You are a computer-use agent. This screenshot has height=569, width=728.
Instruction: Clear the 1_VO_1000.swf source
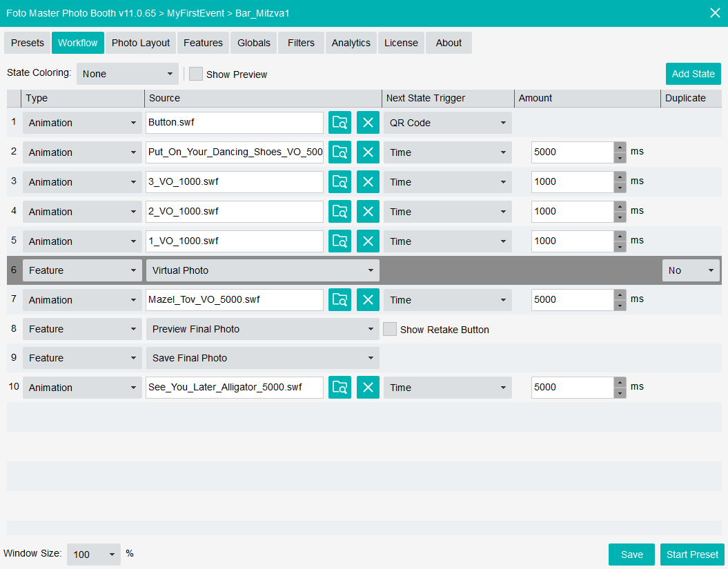[x=368, y=241]
